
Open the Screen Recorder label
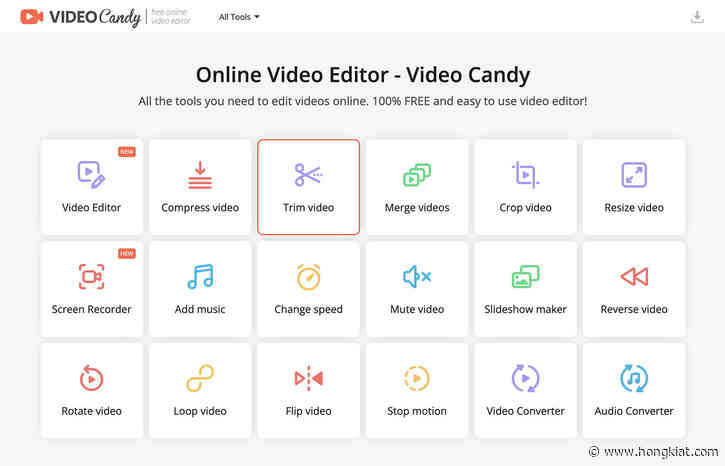[92, 309]
